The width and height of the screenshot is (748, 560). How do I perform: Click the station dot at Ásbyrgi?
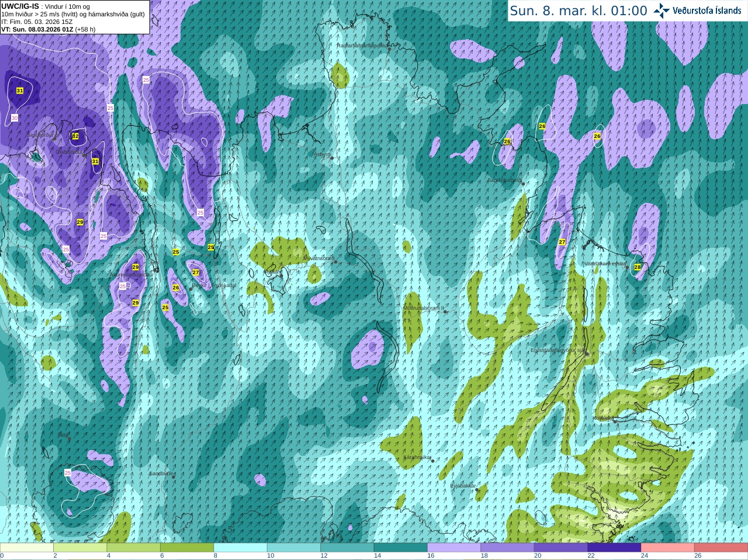pos(332,158)
